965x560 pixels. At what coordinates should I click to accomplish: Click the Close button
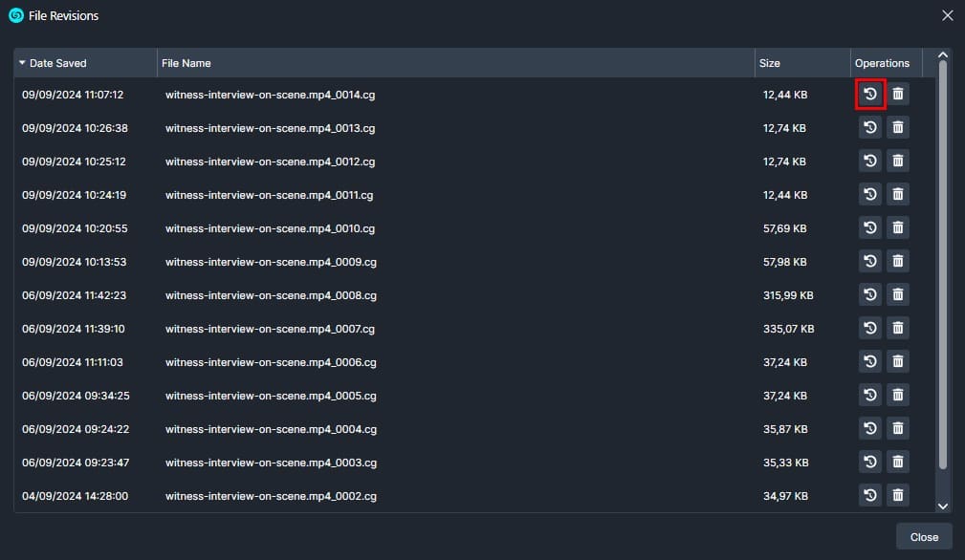923,536
